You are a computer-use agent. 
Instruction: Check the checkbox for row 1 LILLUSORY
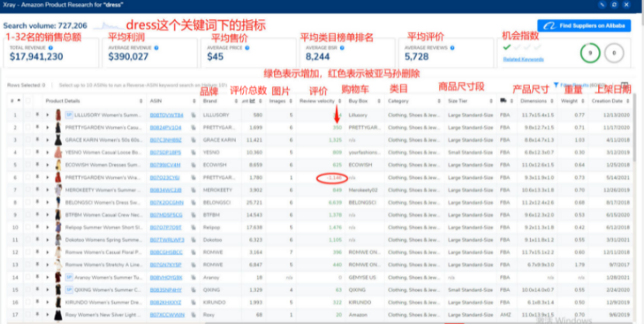tap(26, 115)
